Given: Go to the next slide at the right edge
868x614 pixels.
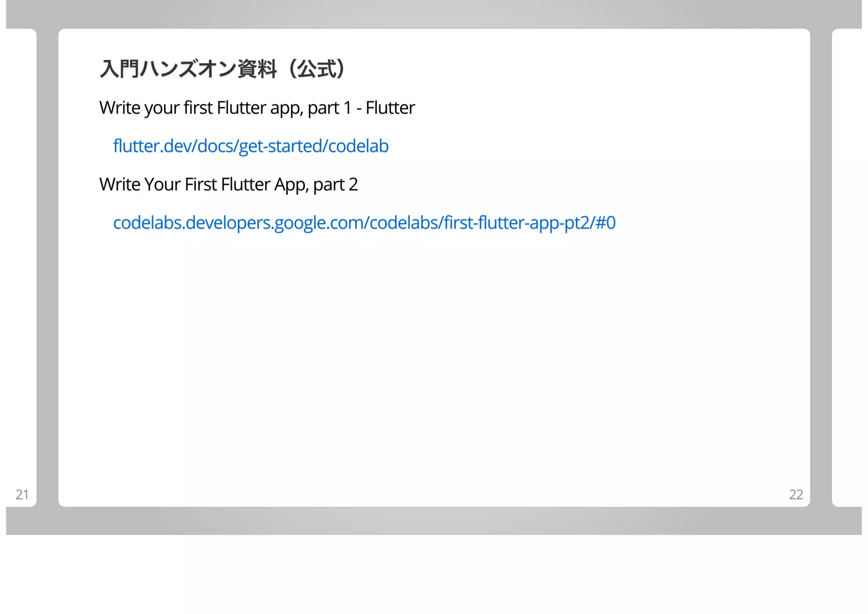Looking at the screenshot, I should [x=846, y=268].
